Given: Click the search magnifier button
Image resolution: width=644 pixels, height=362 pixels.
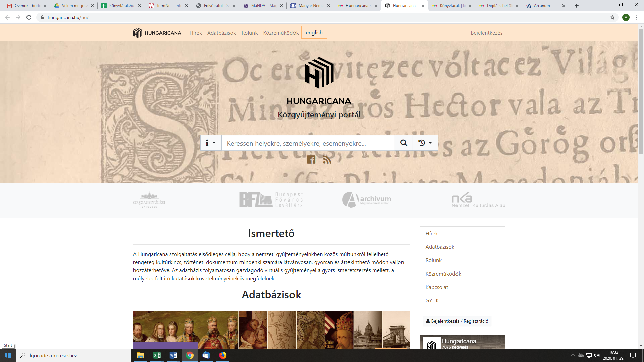Looking at the screenshot, I should tap(404, 143).
